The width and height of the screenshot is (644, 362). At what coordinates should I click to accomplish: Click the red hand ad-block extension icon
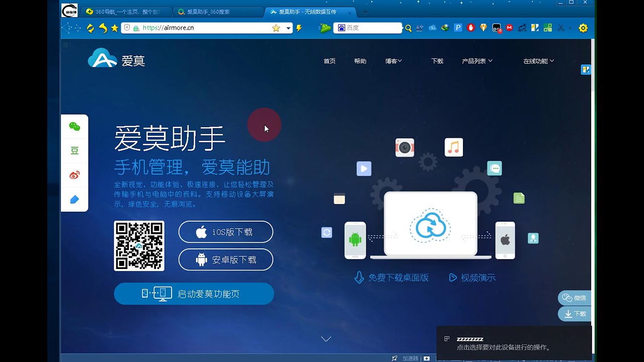point(471,28)
